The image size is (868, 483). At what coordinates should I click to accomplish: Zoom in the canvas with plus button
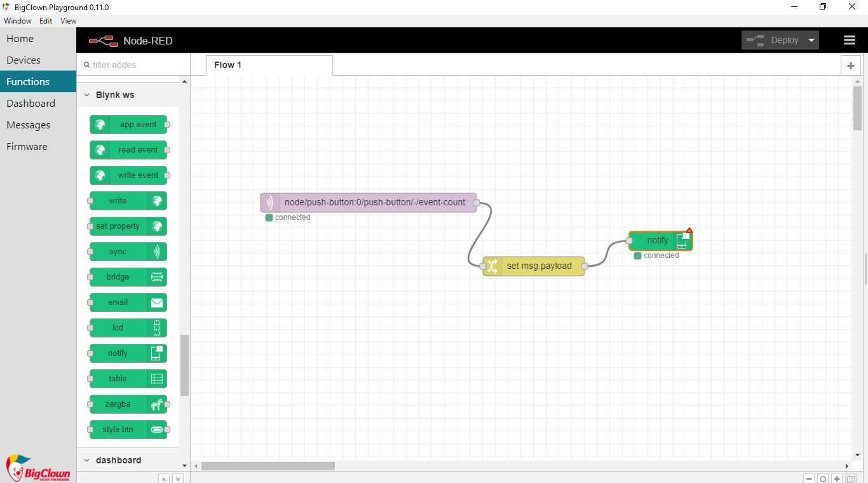(x=837, y=479)
